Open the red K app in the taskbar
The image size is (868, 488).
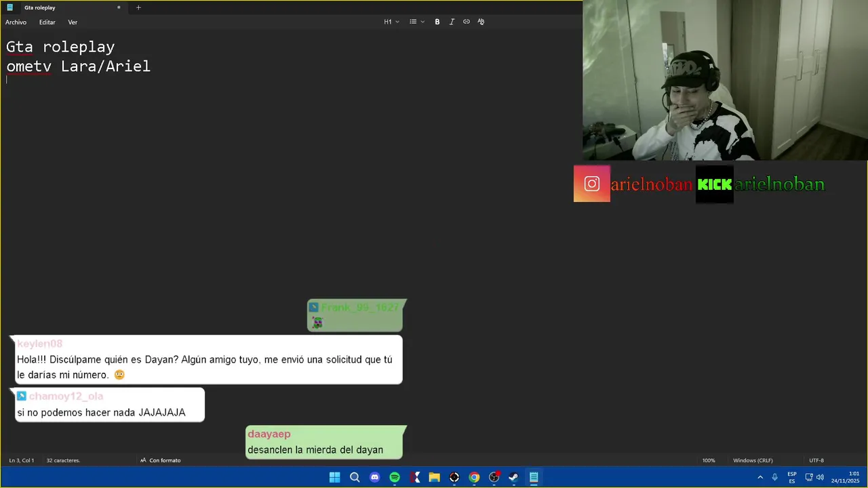click(x=414, y=477)
